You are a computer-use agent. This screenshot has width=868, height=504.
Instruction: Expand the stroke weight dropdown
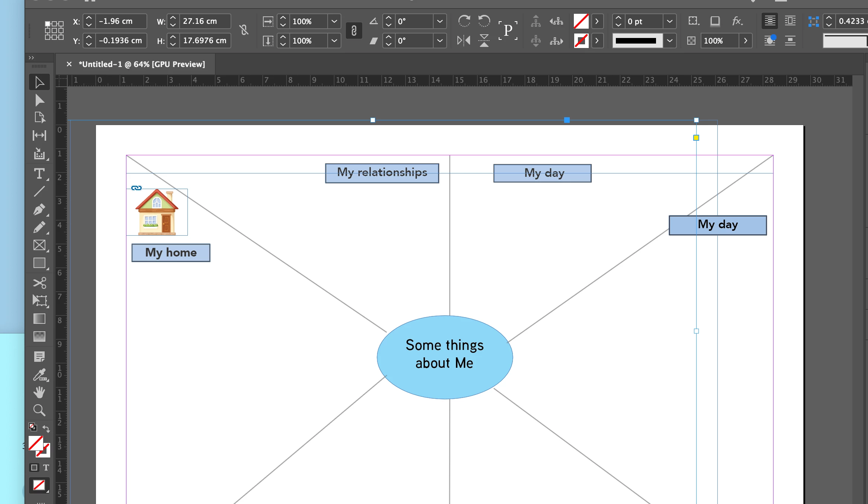(x=669, y=21)
